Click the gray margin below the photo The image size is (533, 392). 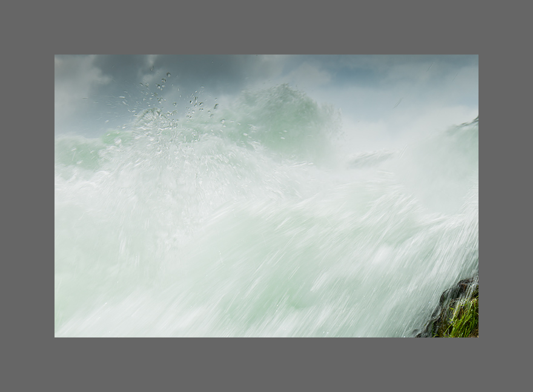click(x=266, y=365)
